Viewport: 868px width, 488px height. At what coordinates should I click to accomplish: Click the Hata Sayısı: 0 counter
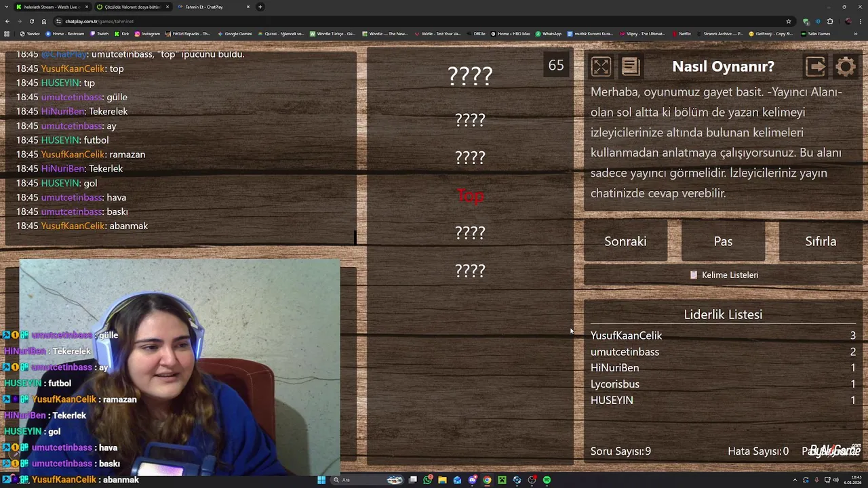(x=758, y=451)
